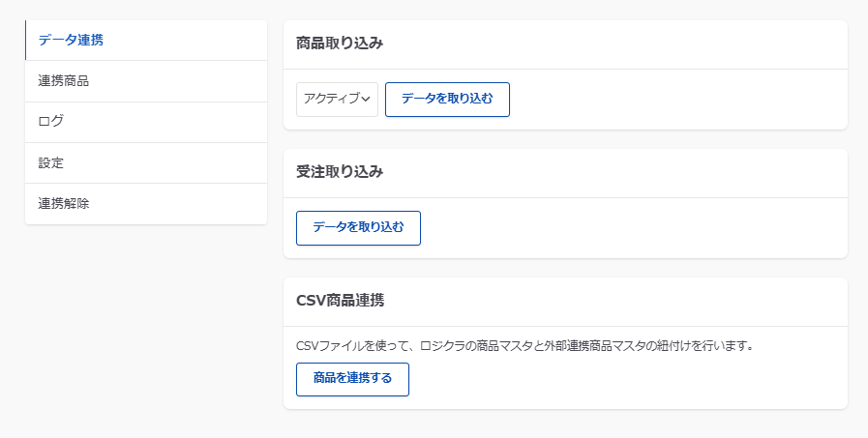Click the 商品を連携する button
The width and height of the screenshot is (868, 438).
click(x=352, y=379)
